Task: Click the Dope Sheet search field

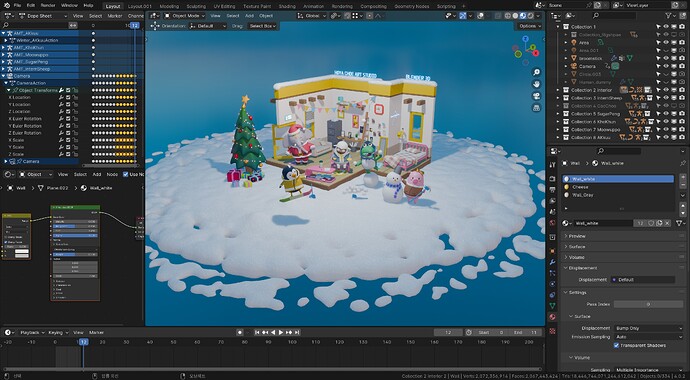Action: pyautogui.click(x=33, y=26)
